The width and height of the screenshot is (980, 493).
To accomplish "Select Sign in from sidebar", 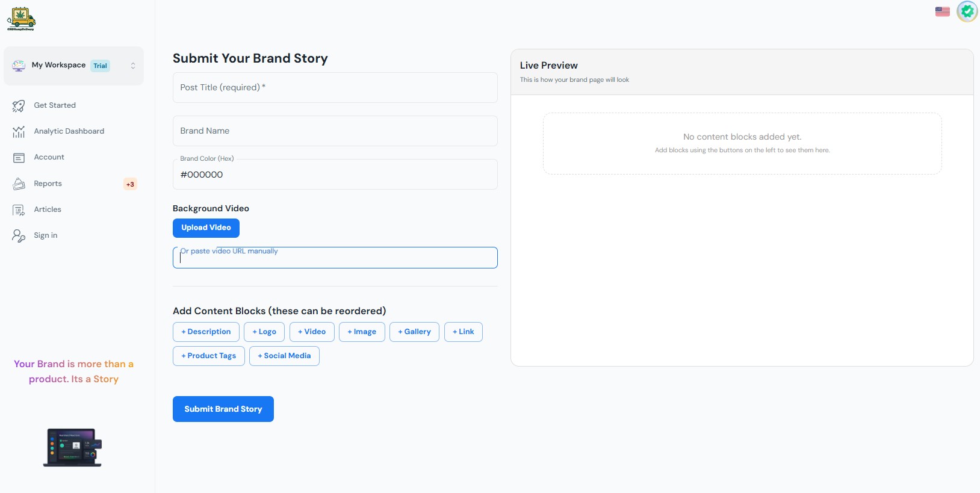I will coord(46,235).
